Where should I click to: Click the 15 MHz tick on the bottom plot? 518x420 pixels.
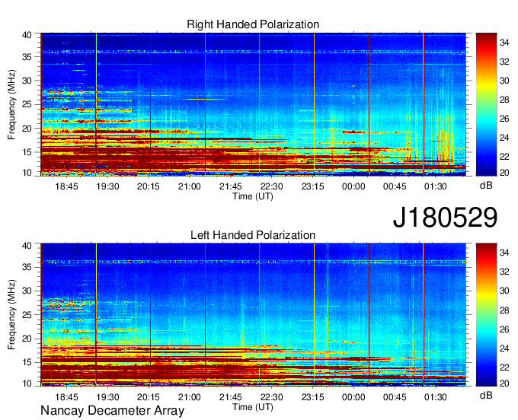[27, 362]
